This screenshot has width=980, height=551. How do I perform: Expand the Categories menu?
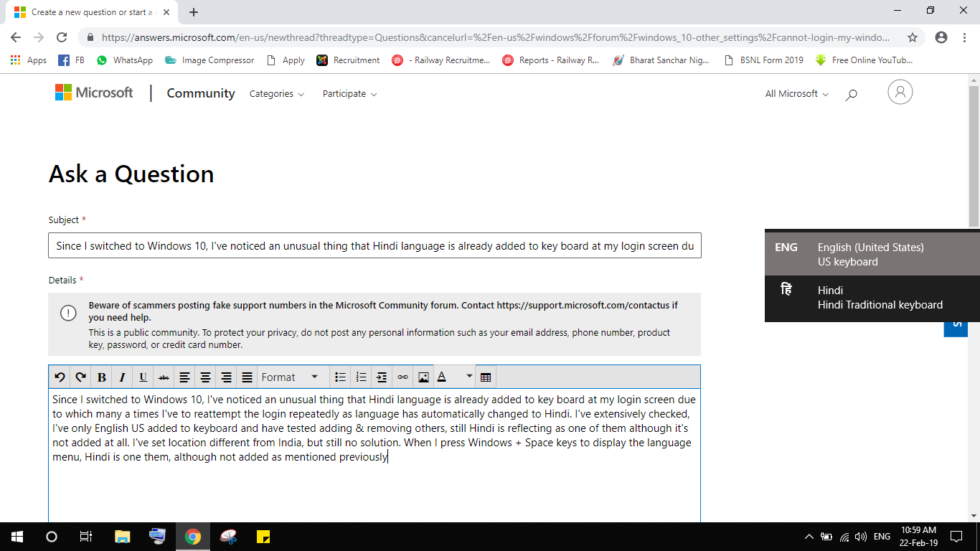pos(276,94)
